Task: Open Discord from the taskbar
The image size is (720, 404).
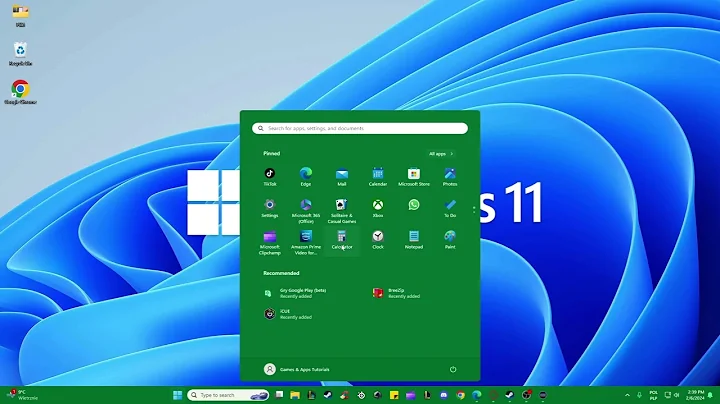Action: pyautogui.click(x=444, y=395)
